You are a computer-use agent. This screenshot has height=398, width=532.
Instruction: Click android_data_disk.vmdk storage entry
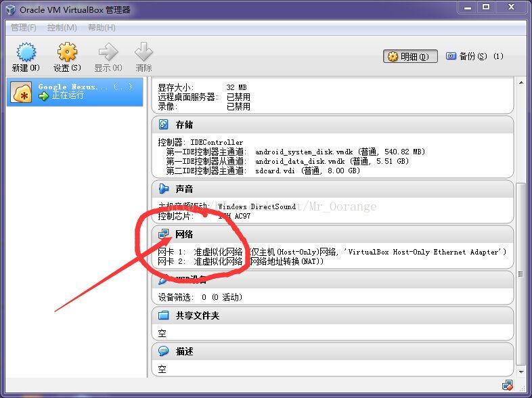[x=332, y=161]
